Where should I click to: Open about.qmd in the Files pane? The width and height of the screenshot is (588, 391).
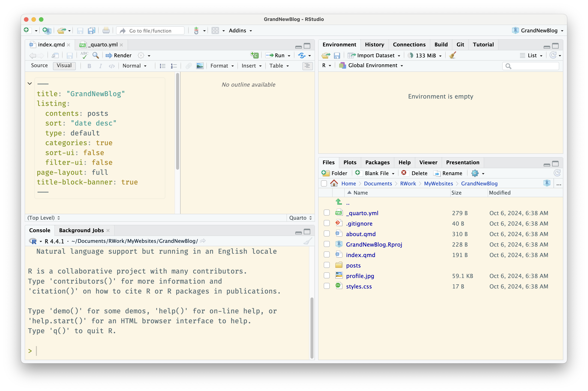click(x=361, y=234)
